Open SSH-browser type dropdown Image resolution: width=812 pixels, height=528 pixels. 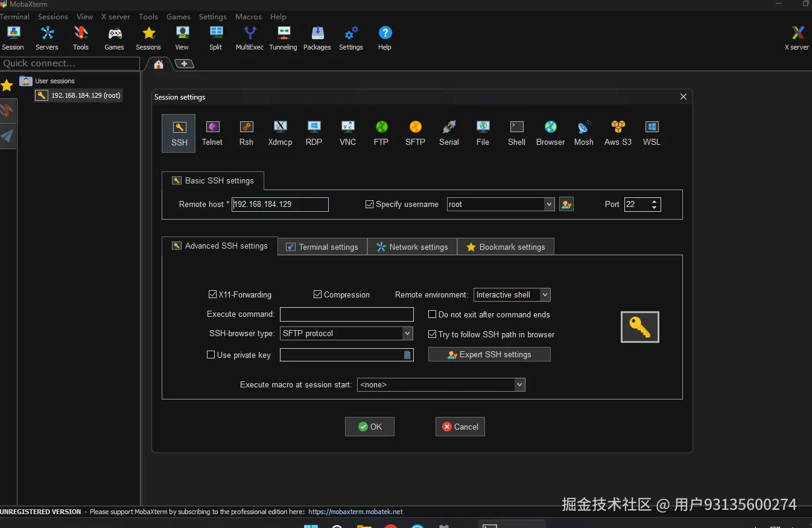click(408, 333)
